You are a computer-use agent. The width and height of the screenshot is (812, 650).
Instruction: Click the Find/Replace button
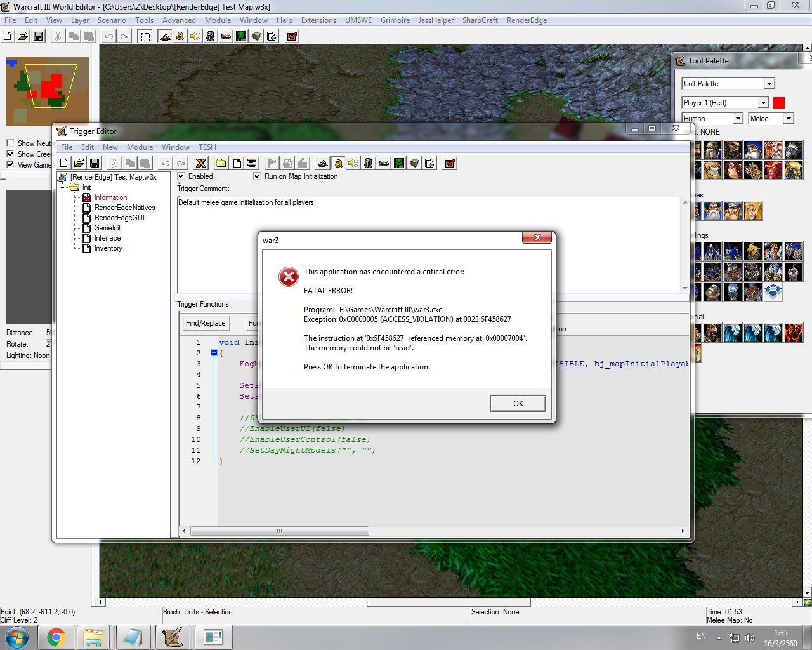tap(206, 323)
